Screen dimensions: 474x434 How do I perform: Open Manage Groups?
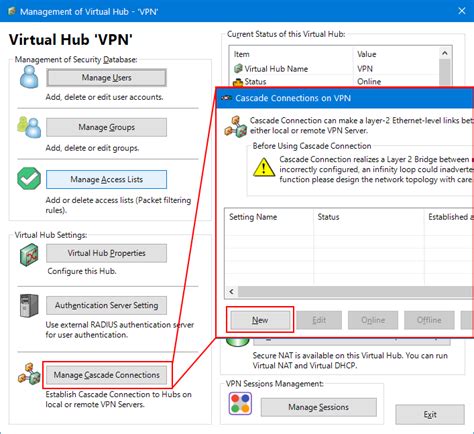(106, 127)
